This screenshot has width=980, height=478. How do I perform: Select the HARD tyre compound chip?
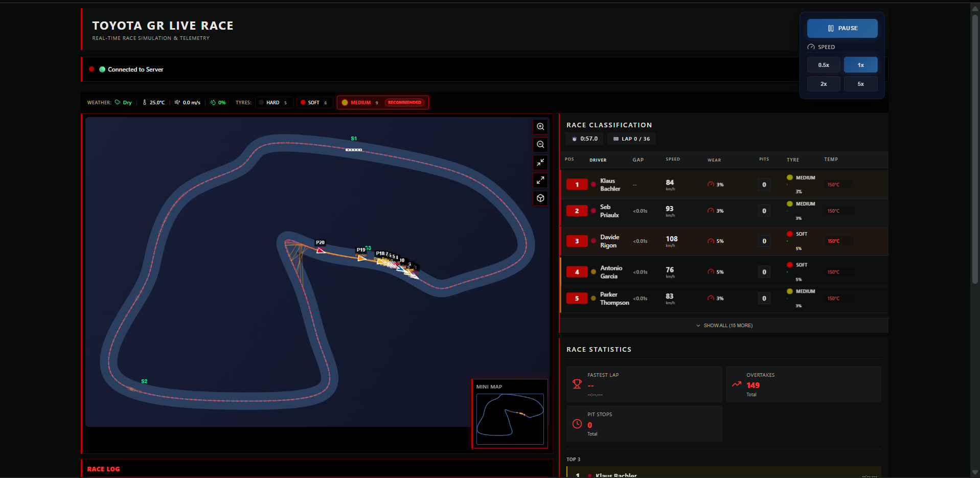(274, 103)
